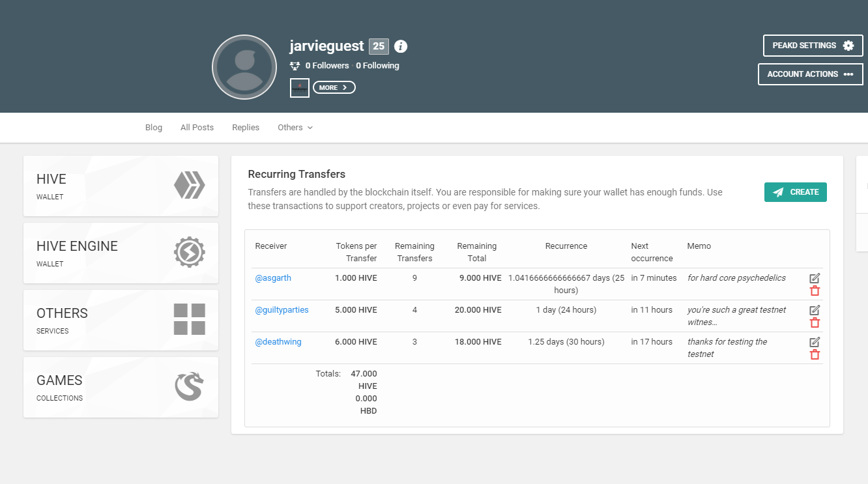Viewport: 868px width, 484px height.
Task: Expand the Others dropdown tab
Action: click(295, 128)
